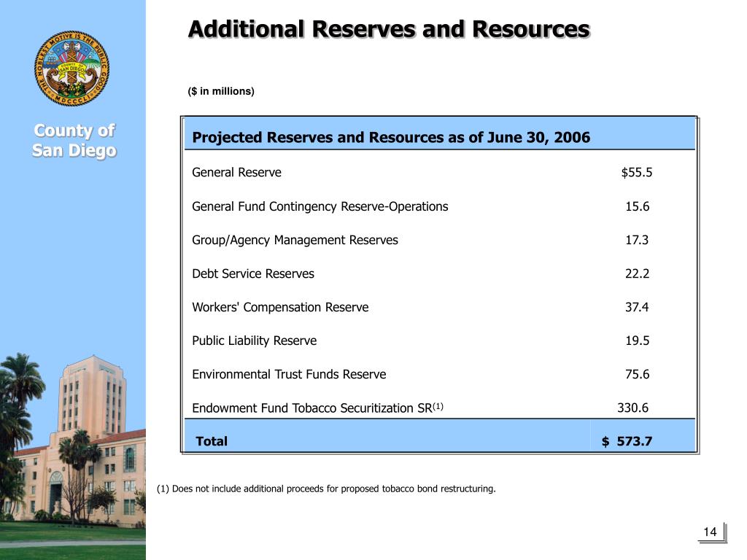Select the 'Debt Service Reserves' label

coord(253,274)
